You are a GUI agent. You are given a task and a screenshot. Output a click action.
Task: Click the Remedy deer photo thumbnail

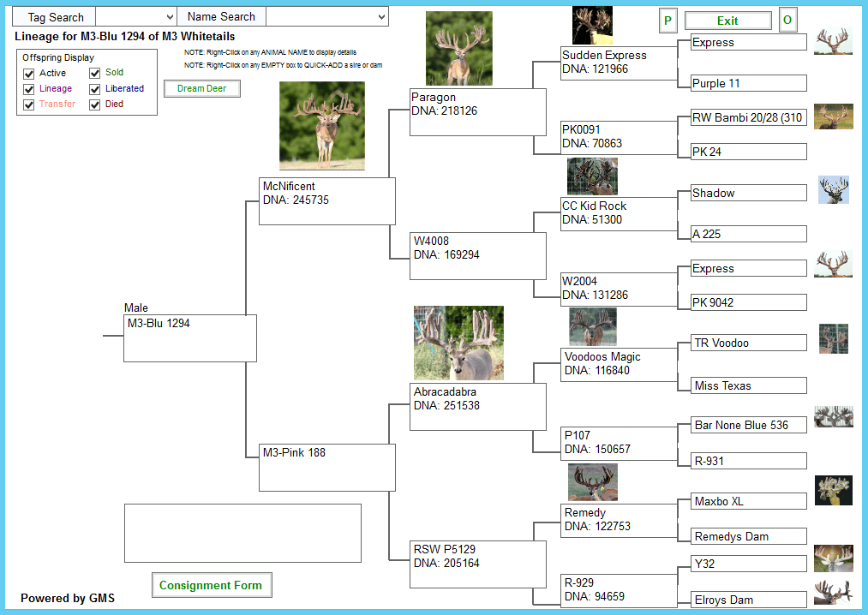pyautogui.click(x=592, y=482)
